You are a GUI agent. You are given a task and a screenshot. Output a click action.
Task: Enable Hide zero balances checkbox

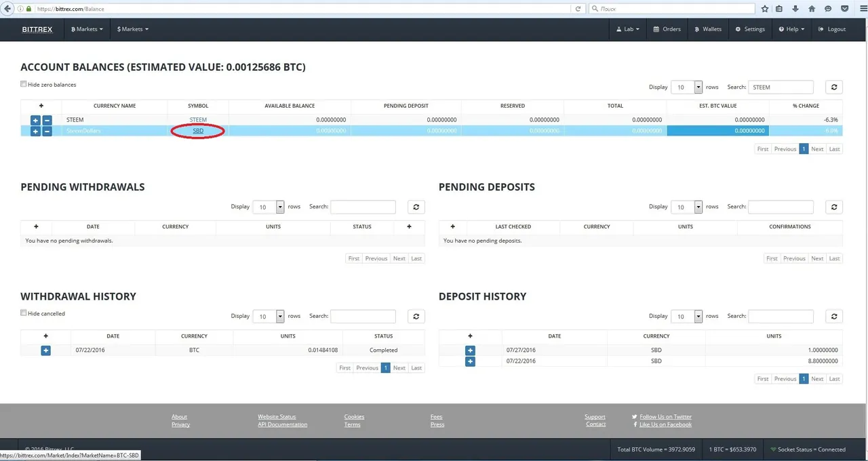[24, 84]
